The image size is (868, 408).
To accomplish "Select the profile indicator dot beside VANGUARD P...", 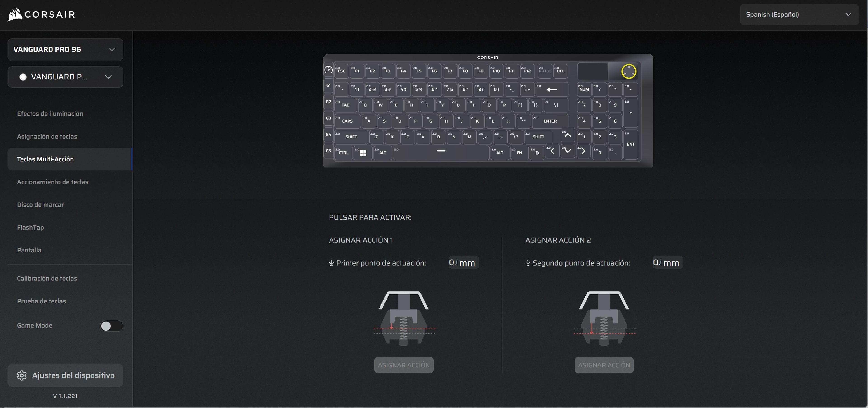I will [23, 77].
